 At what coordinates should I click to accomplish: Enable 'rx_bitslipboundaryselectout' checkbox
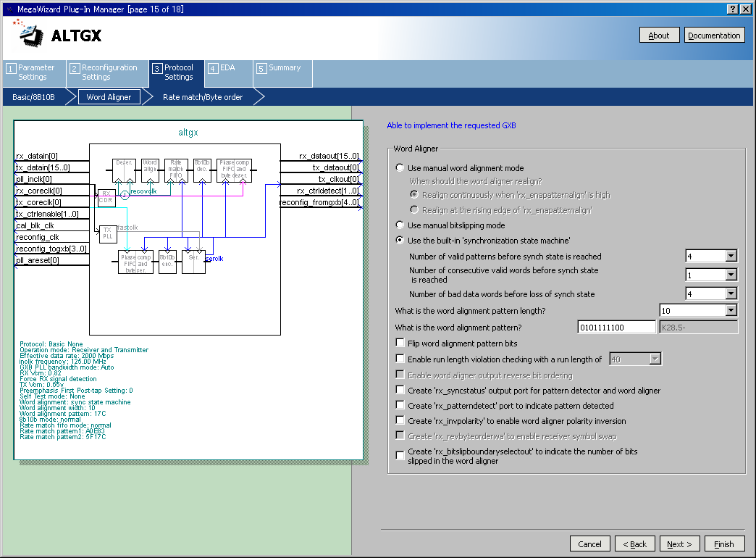[400, 455]
